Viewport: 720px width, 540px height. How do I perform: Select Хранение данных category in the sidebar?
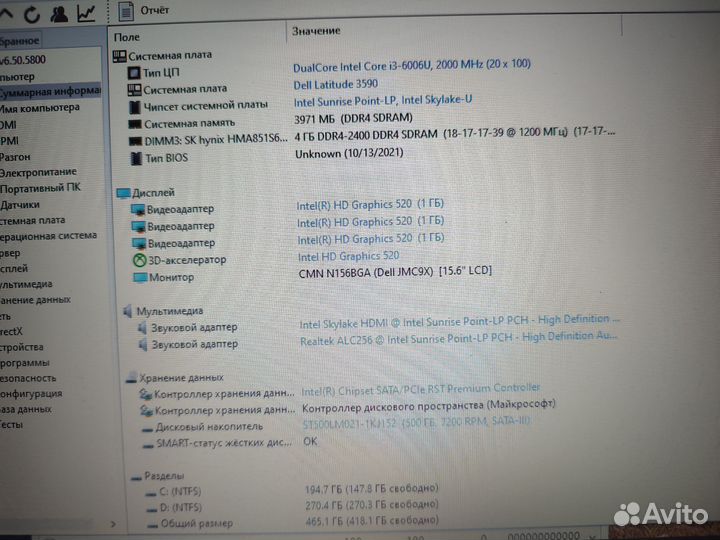click(35, 300)
